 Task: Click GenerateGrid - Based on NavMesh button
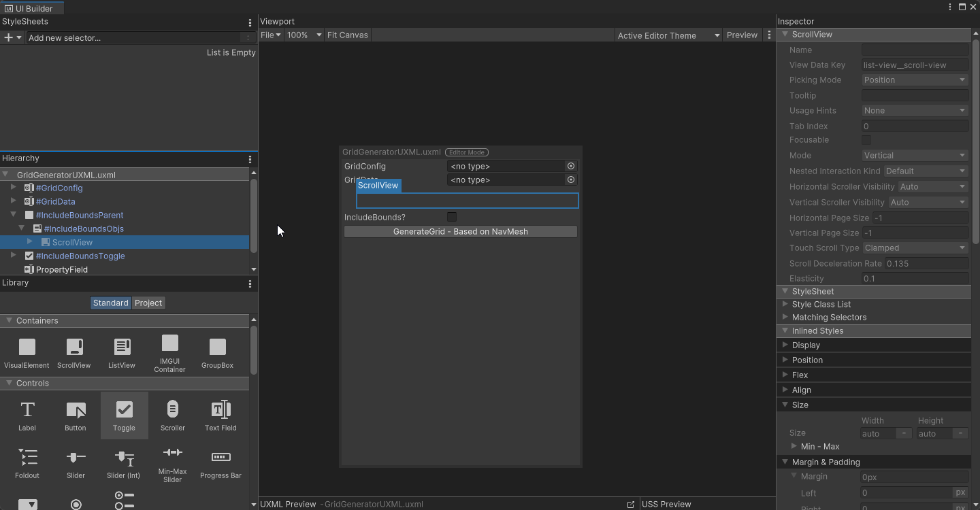(x=460, y=231)
